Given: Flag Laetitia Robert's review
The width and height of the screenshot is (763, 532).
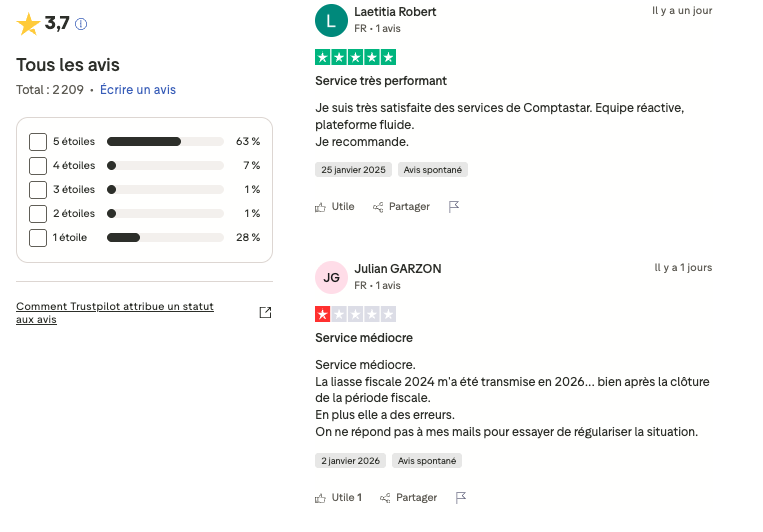Looking at the screenshot, I should (x=454, y=207).
